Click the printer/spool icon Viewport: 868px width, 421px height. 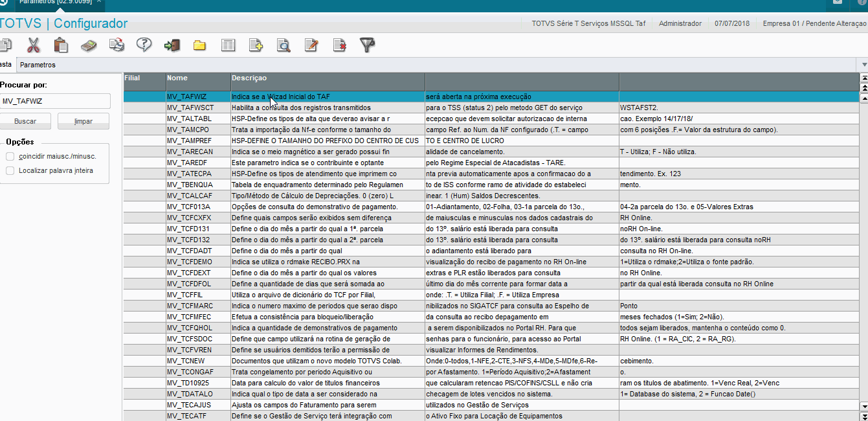(x=117, y=45)
